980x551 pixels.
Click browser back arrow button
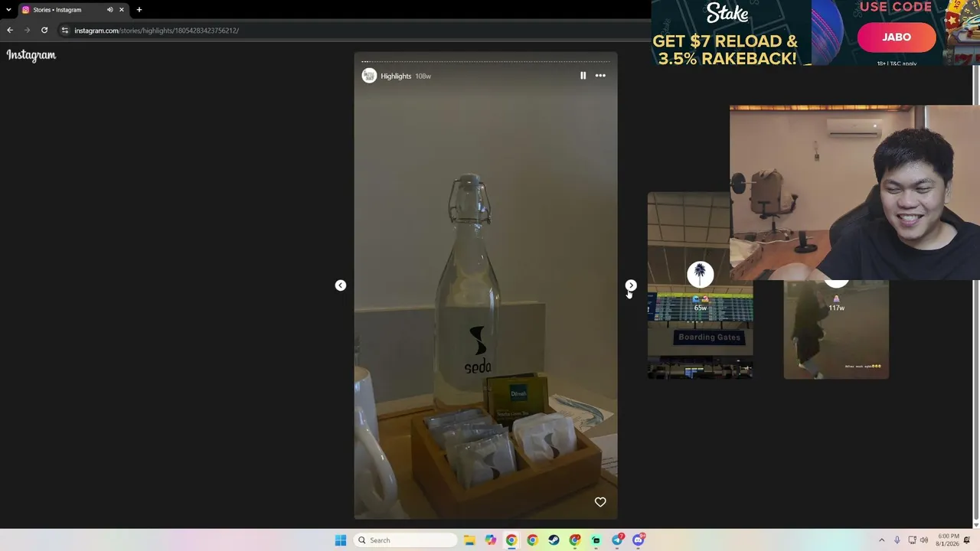(x=10, y=31)
